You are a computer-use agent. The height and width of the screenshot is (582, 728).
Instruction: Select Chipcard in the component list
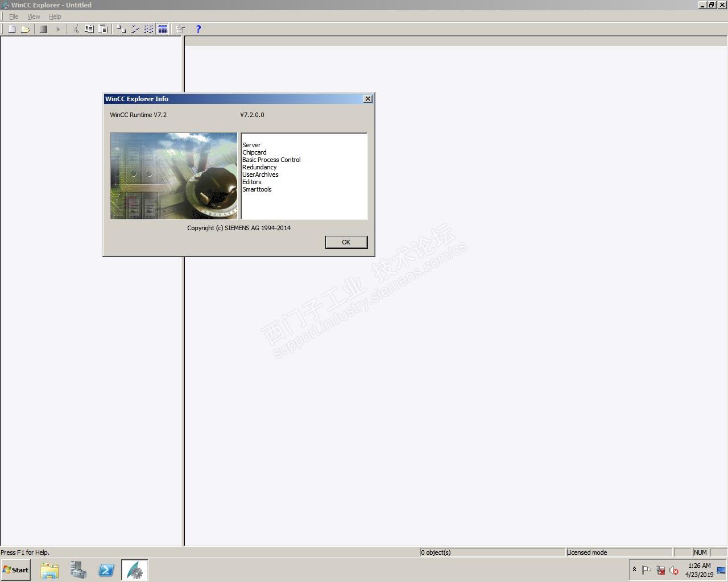(x=254, y=152)
